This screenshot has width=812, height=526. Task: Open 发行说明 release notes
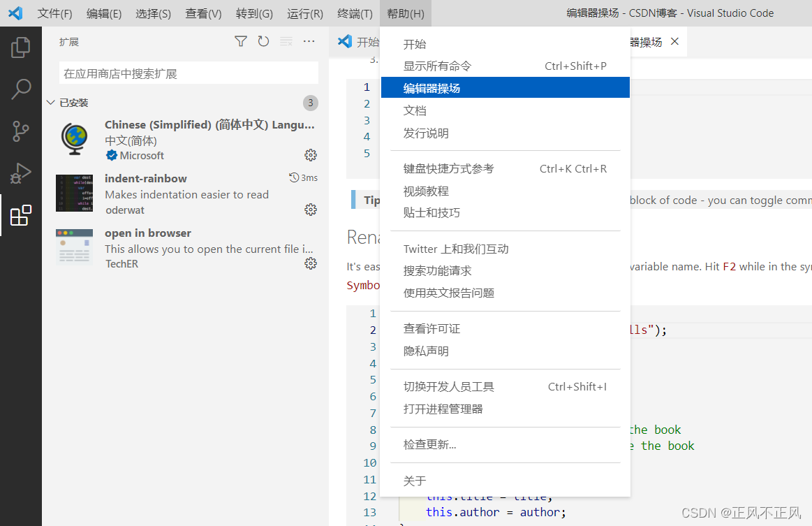pos(505,133)
